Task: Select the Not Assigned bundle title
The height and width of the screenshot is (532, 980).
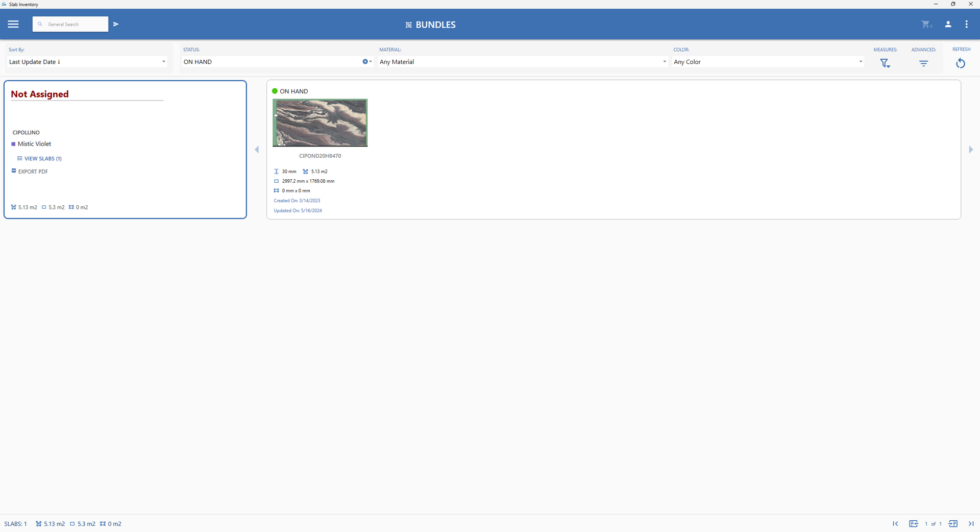Action: (40, 94)
